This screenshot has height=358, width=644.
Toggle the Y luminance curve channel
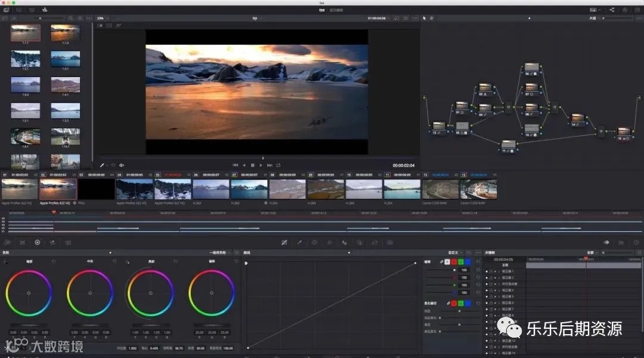(447, 261)
